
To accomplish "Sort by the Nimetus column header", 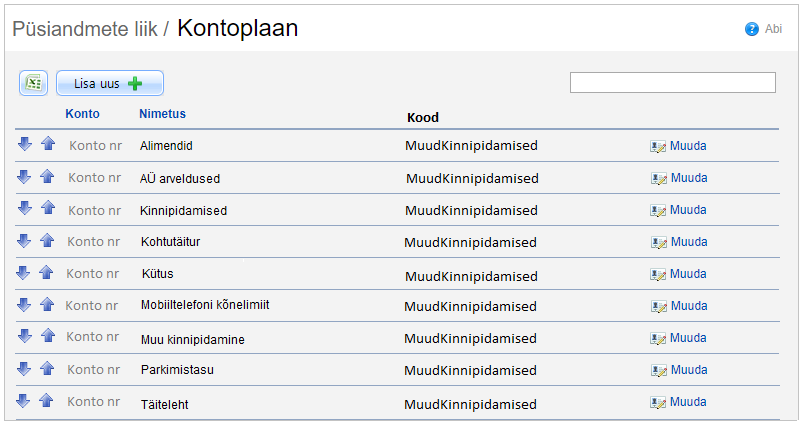I will pos(162,114).
